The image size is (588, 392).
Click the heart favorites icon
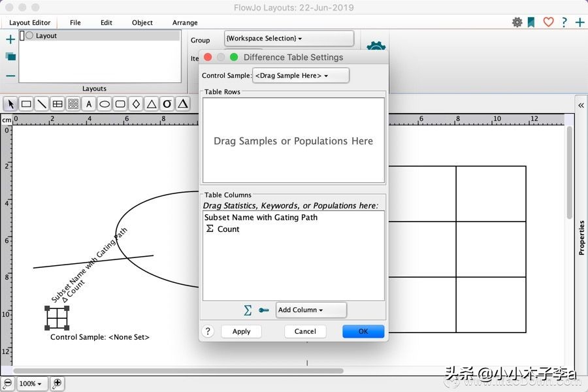coord(548,22)
